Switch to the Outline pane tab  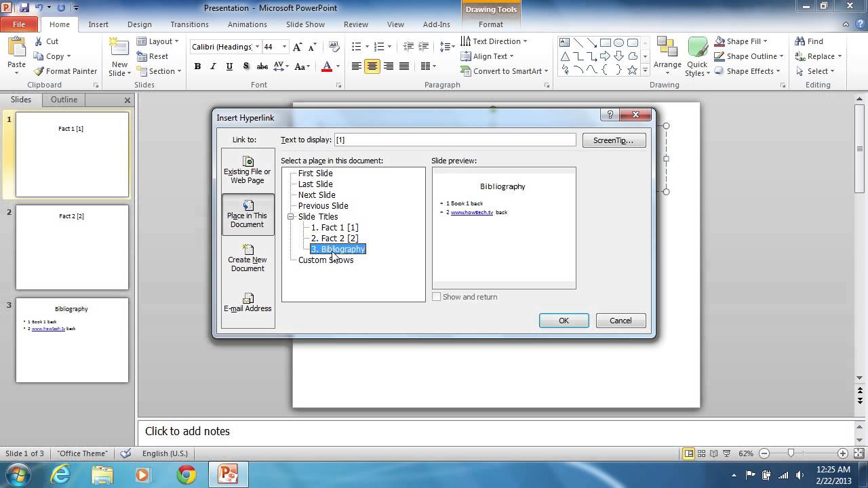pyautogui.click(x=64, y=100)
